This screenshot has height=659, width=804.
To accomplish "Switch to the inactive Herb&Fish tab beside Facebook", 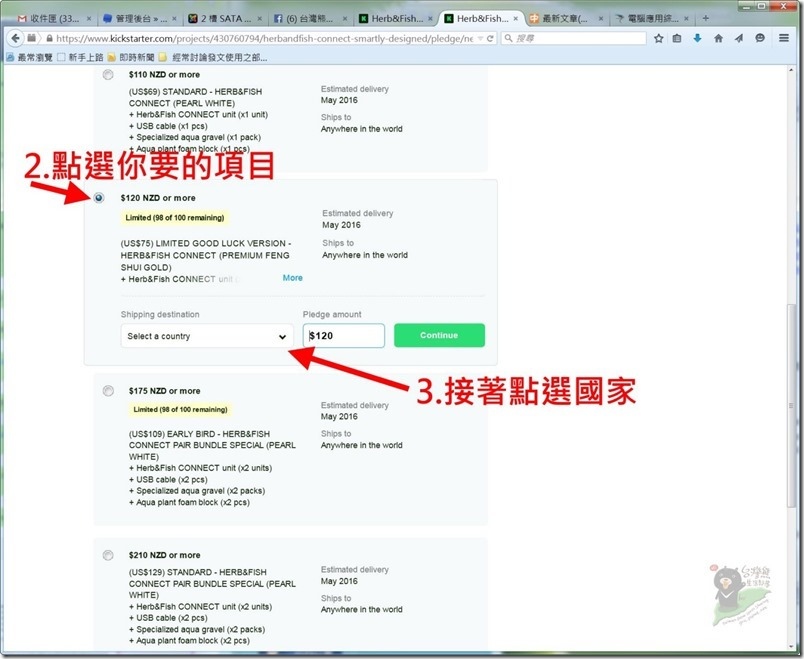I will [x=395, y=19].
